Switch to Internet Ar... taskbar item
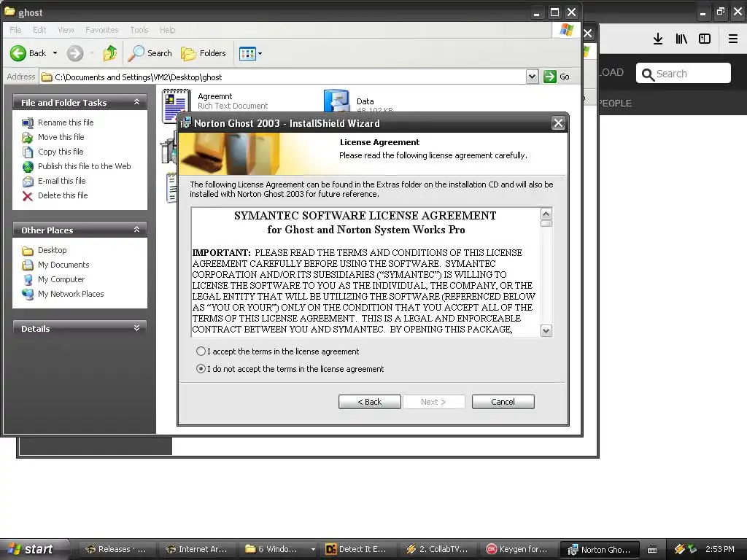 [197, 550]
